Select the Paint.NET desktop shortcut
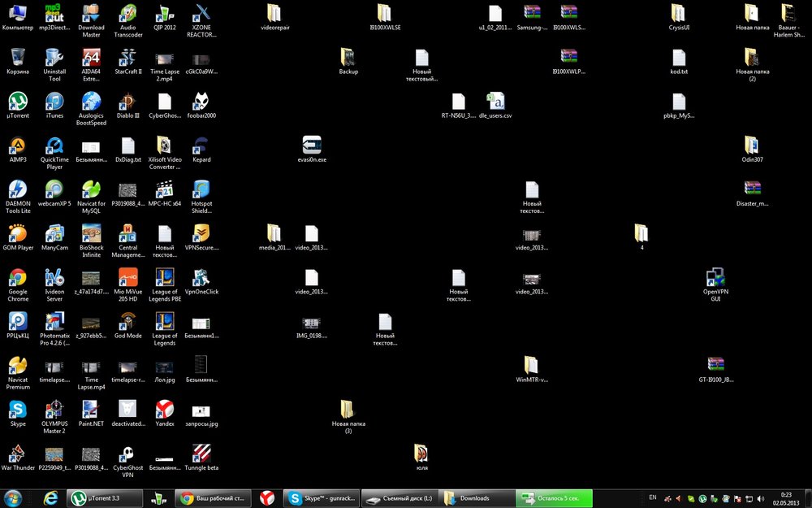Image resolution: width=812 pixels, height=508 pixels. [x=91, y=410]
